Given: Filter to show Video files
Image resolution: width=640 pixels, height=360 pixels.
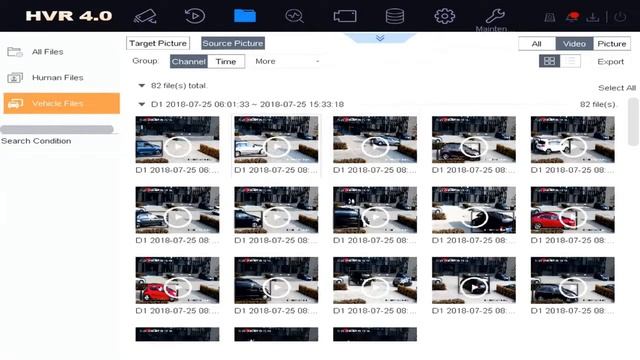Looking at the screenshot, I should tap(574, 44).
